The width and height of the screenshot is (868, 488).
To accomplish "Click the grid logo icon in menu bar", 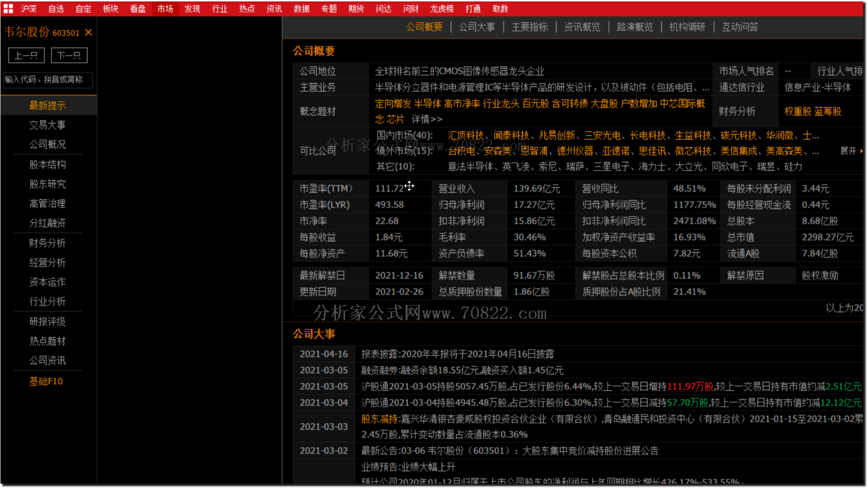I will (8, 9).
